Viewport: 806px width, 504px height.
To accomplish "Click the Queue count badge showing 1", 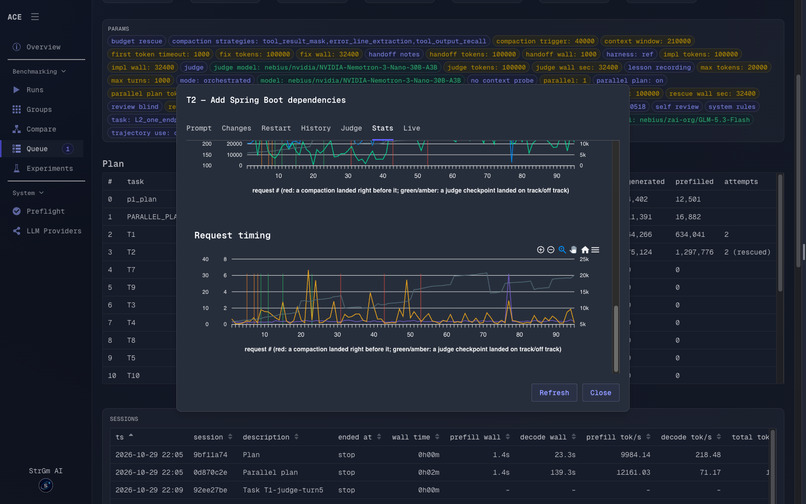I will pyautogui.click(x=67, y=149).
